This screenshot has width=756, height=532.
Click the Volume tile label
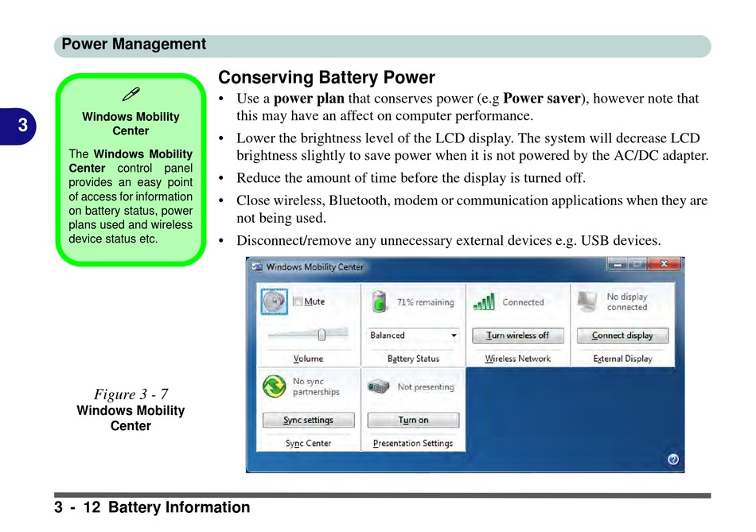[x=308, y=359]
